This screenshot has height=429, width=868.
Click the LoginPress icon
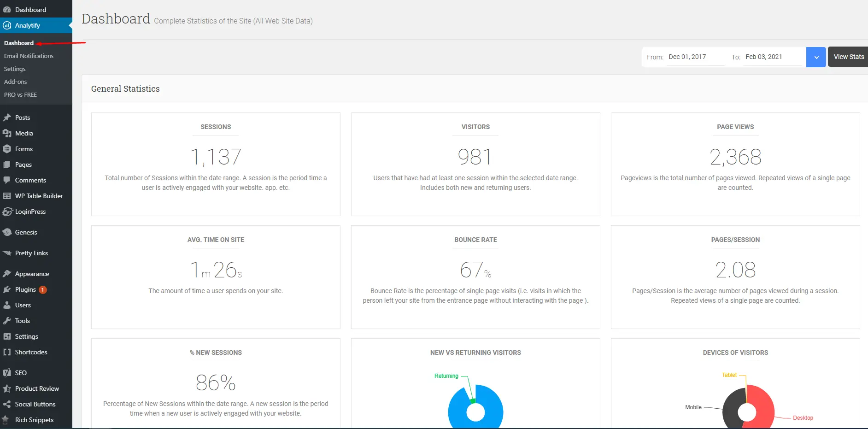coord(7,212)
